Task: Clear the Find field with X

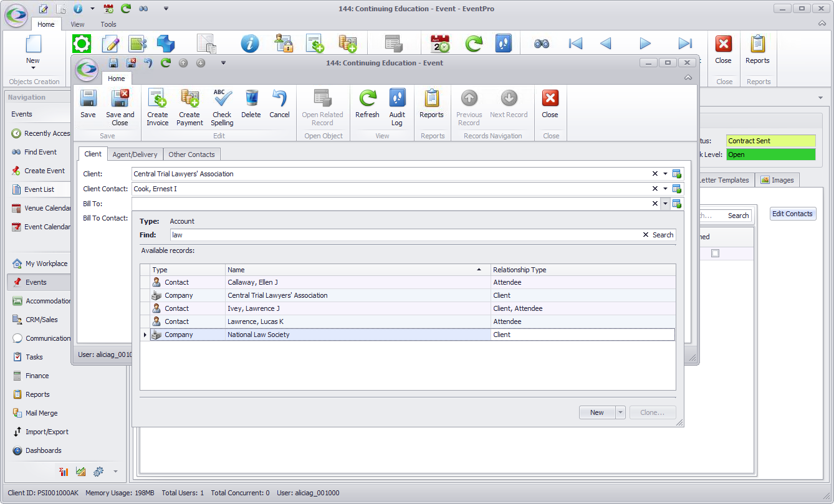Action: 646,235
